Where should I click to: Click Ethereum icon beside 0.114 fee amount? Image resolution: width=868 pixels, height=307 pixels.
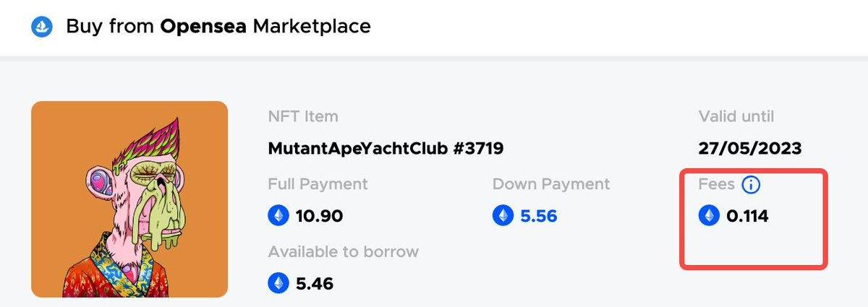pyautogui.click(x=709, y=215)
